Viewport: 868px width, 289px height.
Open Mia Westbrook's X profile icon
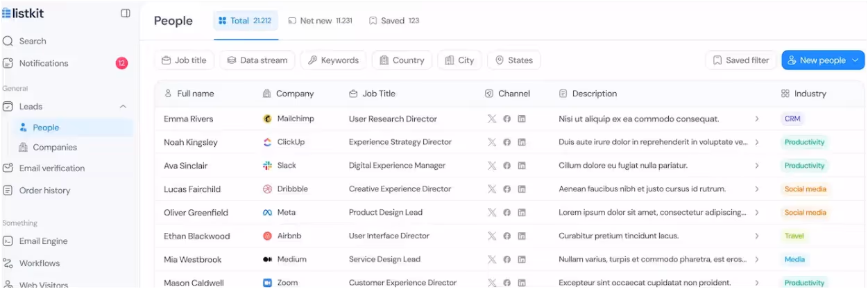coord(492,259)
